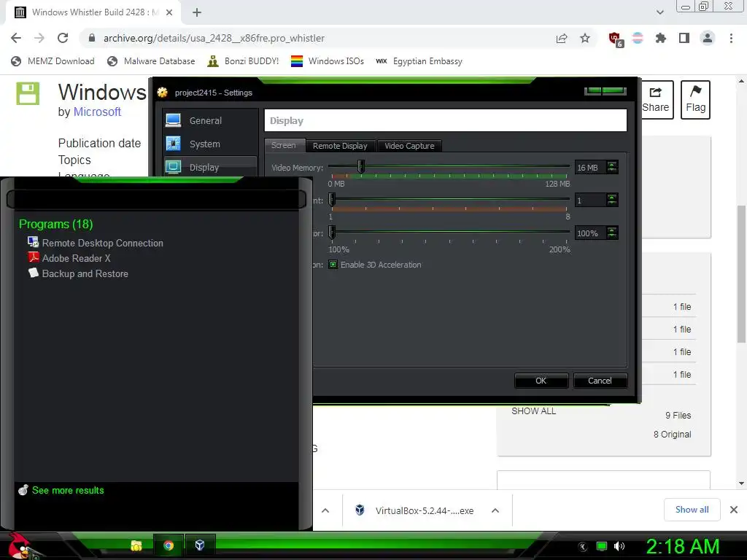Click the green floppy disk software icon
The image size is (747, 560).
click(x=28, y=93)
